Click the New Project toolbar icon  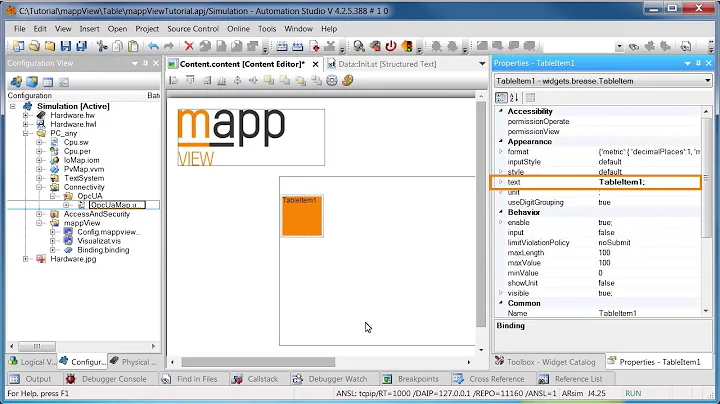[18, 46]
